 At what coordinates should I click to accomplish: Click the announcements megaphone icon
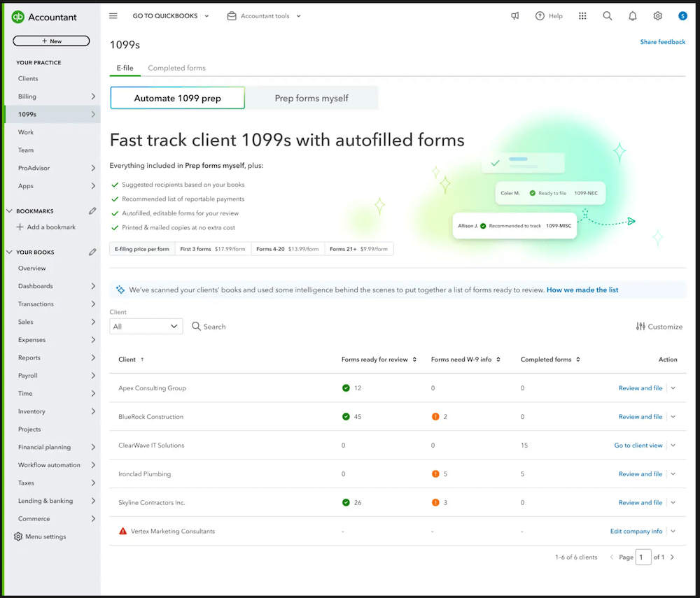(x=515, y=15)
